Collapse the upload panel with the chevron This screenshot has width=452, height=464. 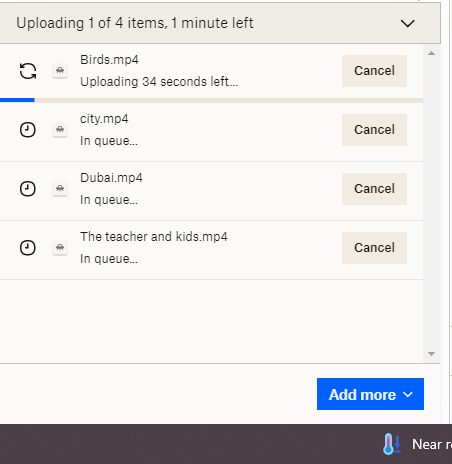(x=407, y=23)
